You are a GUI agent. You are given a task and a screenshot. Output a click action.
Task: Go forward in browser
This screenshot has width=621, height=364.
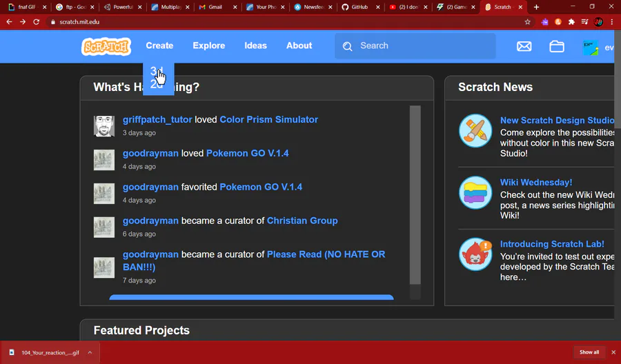tap(23, 22)
